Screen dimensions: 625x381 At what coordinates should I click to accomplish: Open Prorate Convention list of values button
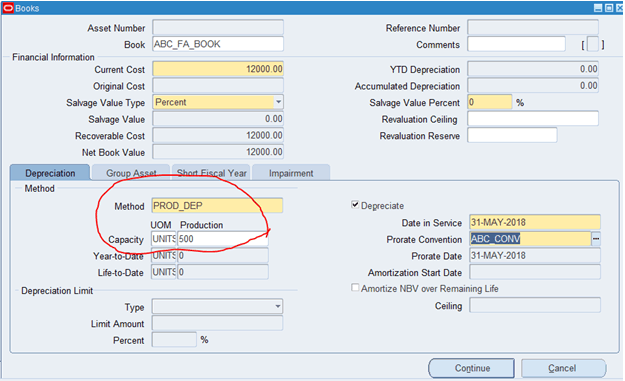point(596,239)
